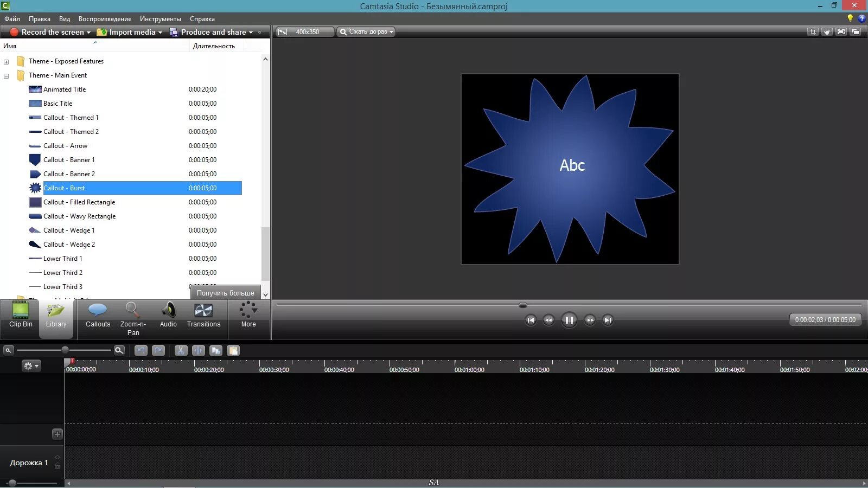The width and height of the screenshot is (868, 488).
Task: Enable pan hand mode in preview
Action: pos(827,32)
